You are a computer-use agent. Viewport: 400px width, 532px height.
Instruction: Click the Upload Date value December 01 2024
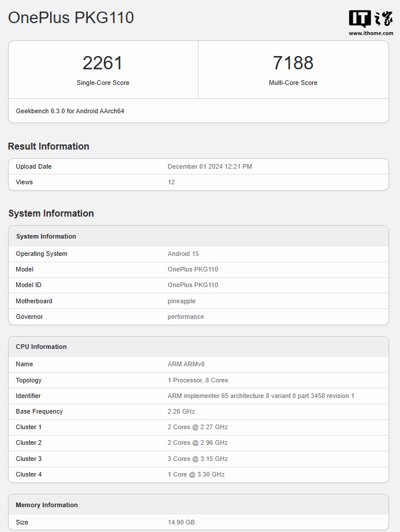pyautogui.click(x=210, y=166)
